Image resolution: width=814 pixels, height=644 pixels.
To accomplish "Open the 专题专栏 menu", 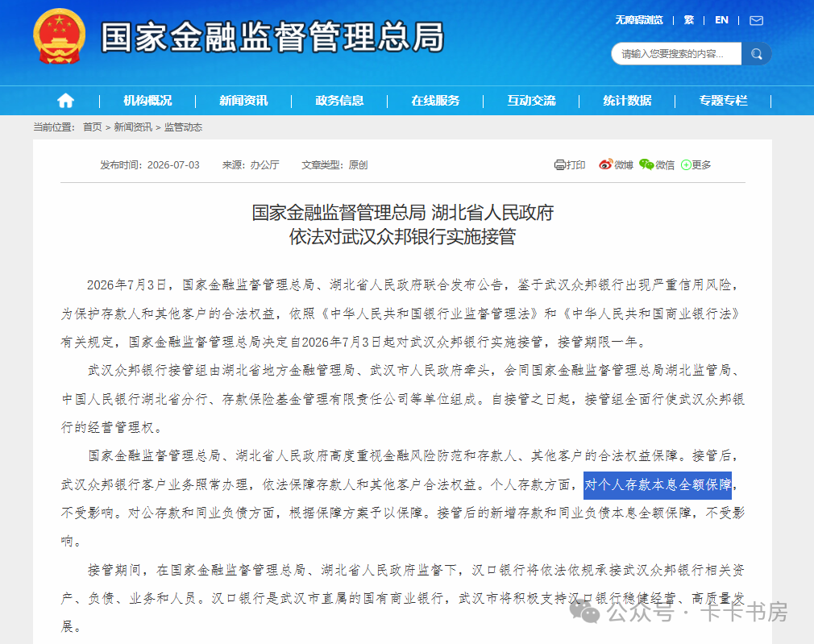I will tap(723, 101).
